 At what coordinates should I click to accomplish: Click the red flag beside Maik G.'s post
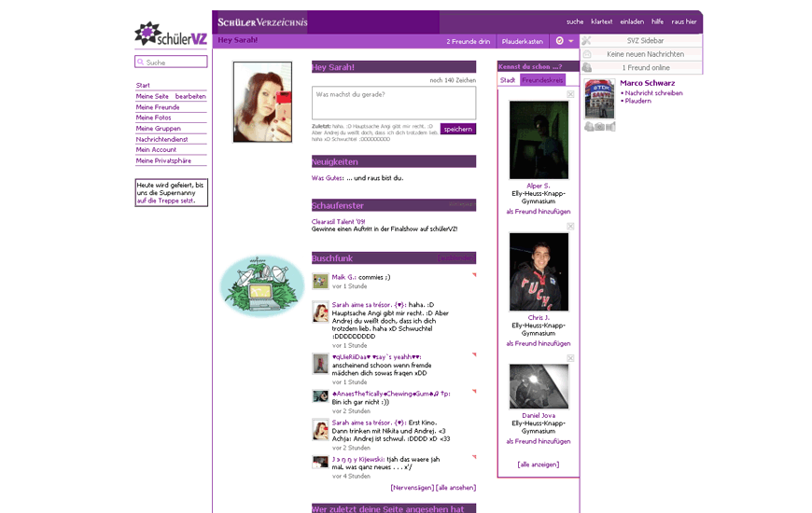click(x=474, y=275)
